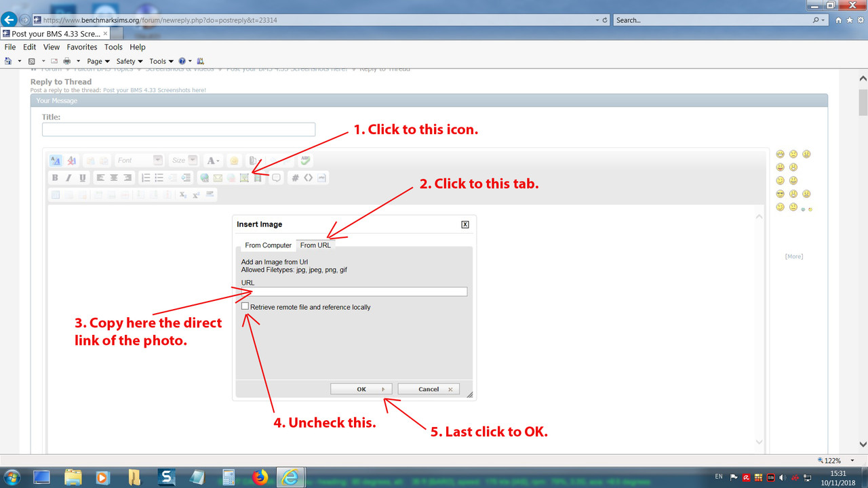868x488 pixels.
Task: Insert an ordered numbered list
Action: point(146,178)
